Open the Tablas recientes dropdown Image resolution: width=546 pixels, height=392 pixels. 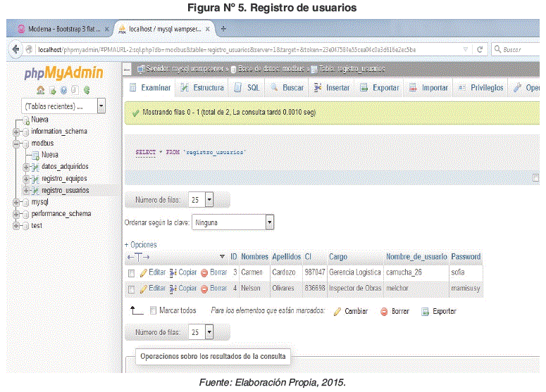pos(101,106)
